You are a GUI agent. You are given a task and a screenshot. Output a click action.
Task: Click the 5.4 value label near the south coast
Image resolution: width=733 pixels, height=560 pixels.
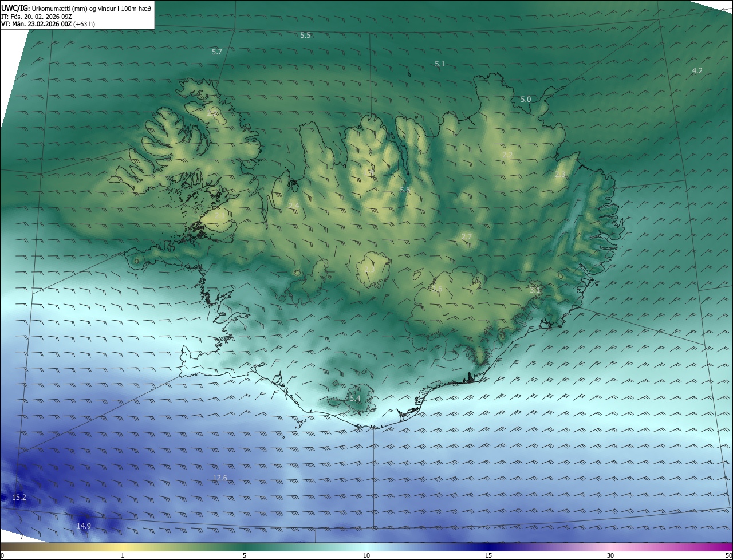pyautogui.click(x=355, y=398)
